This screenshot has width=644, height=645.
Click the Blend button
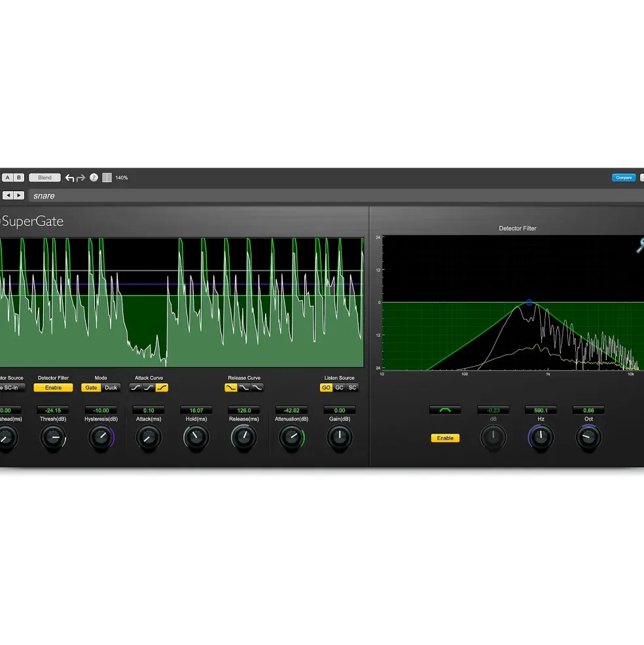click(x=45, y=177)
